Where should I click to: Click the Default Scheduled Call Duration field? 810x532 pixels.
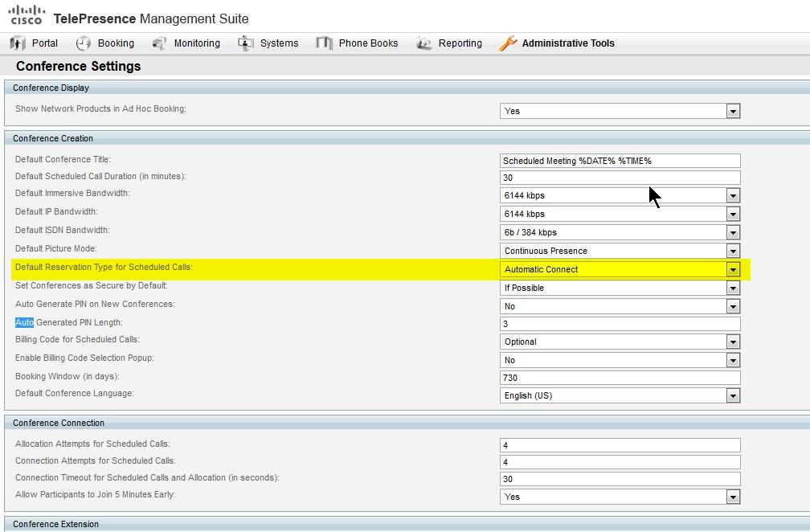point(620,178)
